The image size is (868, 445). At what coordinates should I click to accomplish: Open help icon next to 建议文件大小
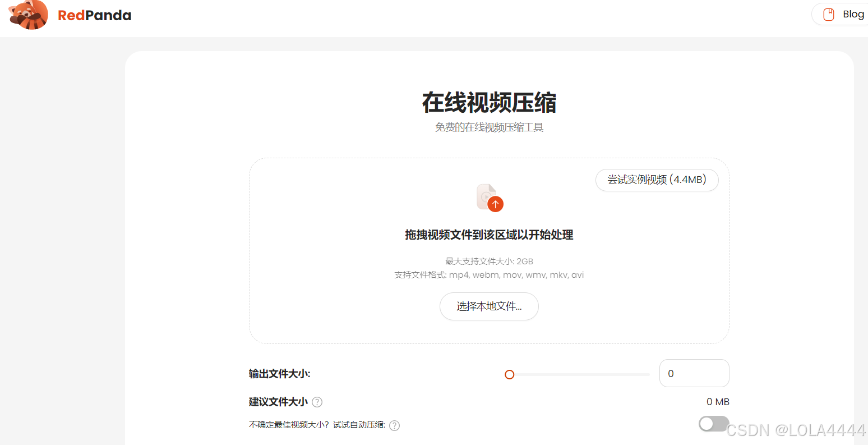(x=317, y=402)
